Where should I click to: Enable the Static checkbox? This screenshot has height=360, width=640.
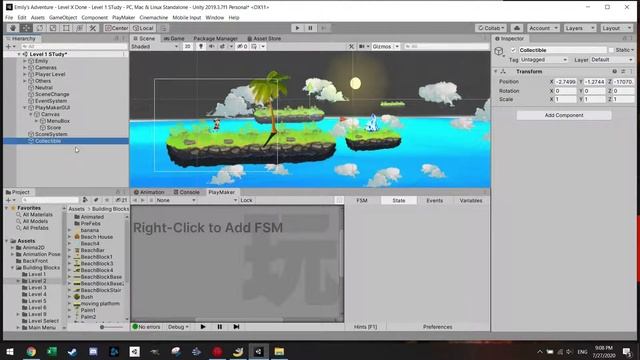(x=611, y=50)
